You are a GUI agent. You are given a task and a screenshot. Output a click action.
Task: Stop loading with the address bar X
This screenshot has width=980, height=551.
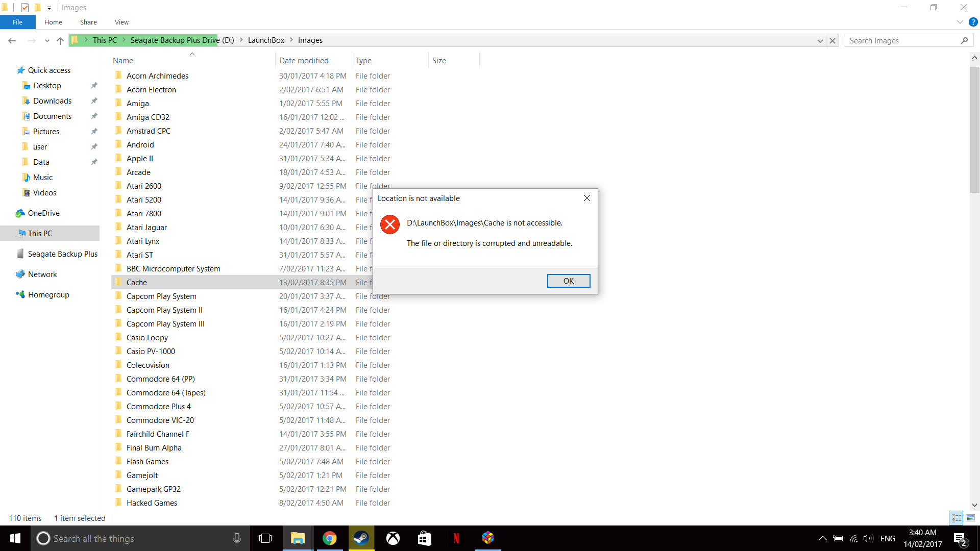832,40
